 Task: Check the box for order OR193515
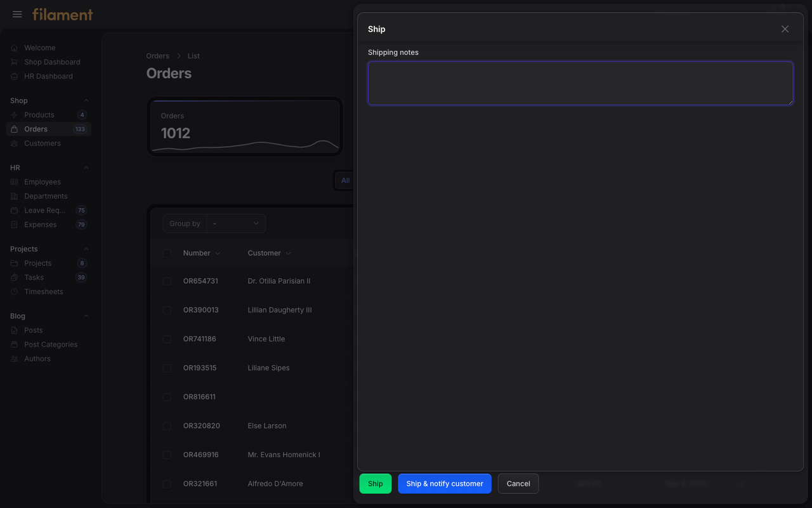click(167, 368)
